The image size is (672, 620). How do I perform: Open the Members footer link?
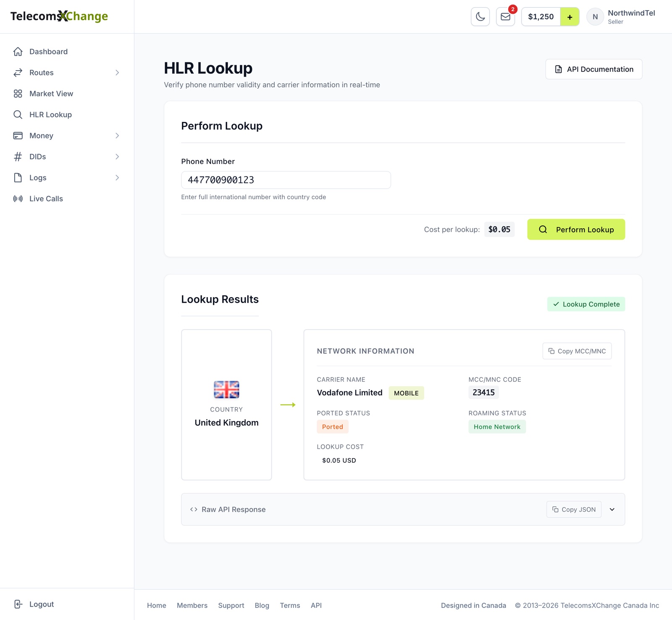(192, 605)
